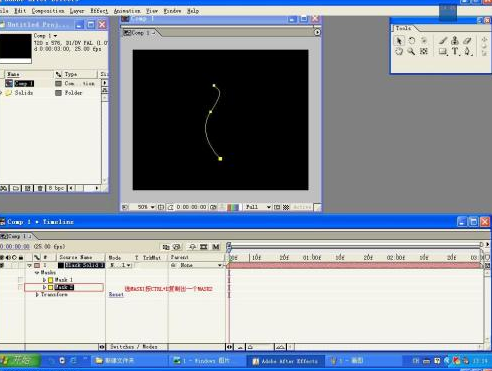
Task: Collapse the Masks group
Action: tap(37, 273)
